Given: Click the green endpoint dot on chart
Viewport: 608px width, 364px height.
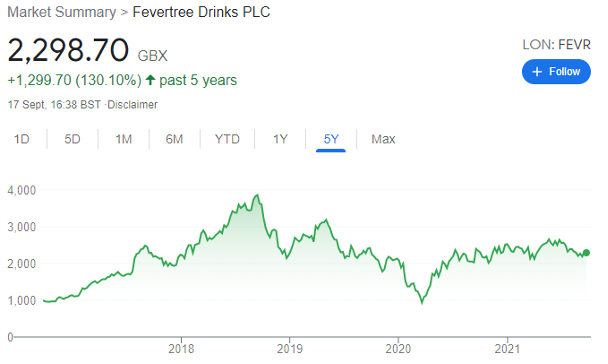Looking at the screenshot, I should tap(586, 253).
